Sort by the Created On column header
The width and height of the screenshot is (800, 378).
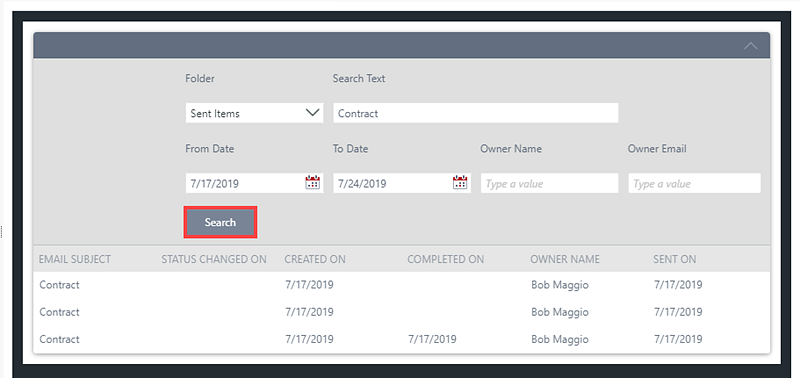(x=315, y=259)
